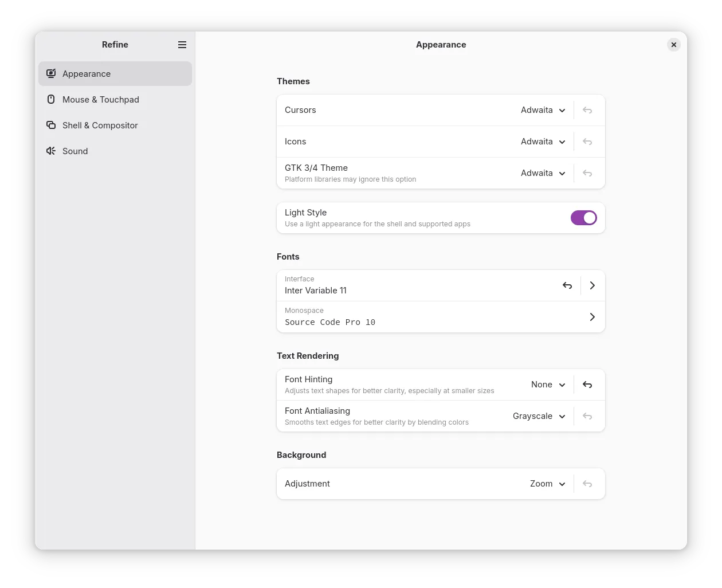Reset Font Hinting to default
This screenshot has height=588, width=722.
pos(587,385)
